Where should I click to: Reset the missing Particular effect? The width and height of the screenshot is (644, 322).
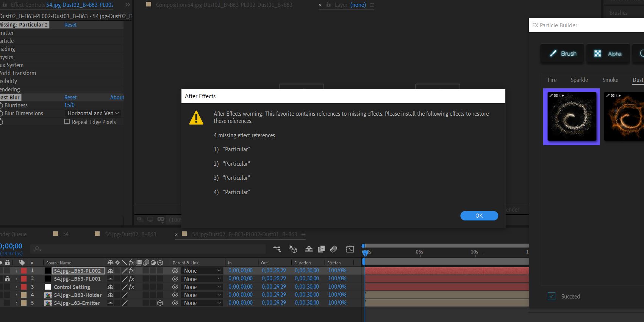70,25
